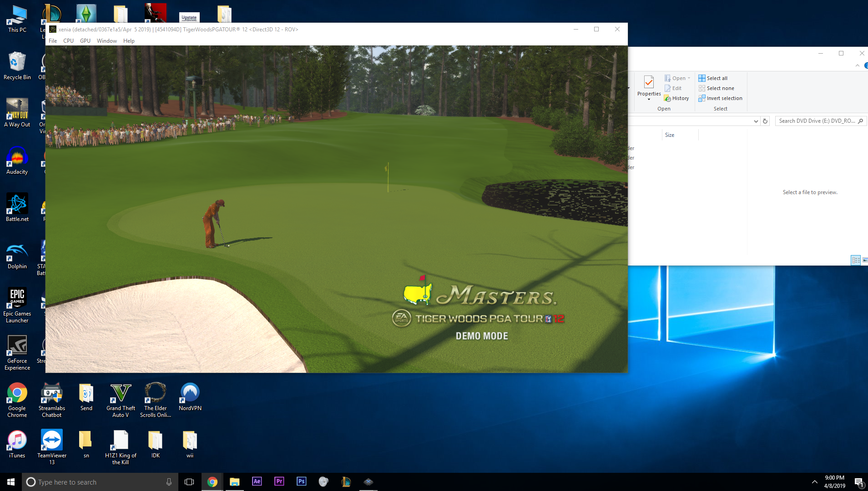This screenshot has width=868, height=491.
Task: Open Chrome from the taskbar
Action: click(212, 482)
